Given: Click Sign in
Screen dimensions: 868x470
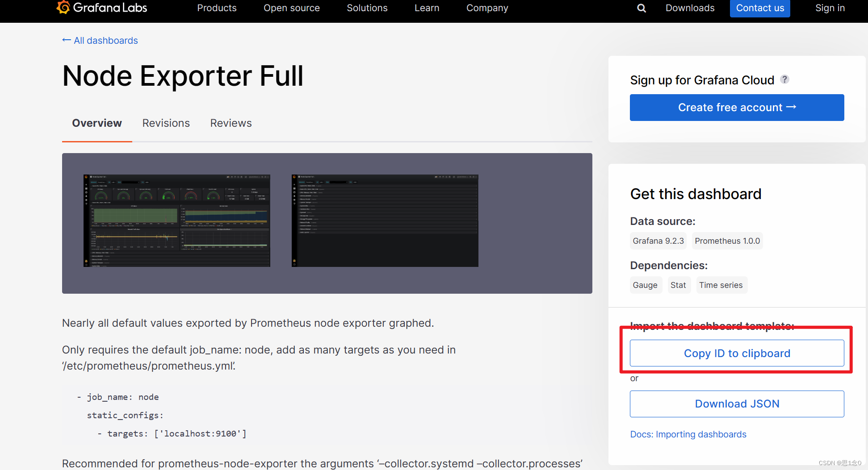Looking at the screenshot, I should pyautogui.click(x=830, y=8).
